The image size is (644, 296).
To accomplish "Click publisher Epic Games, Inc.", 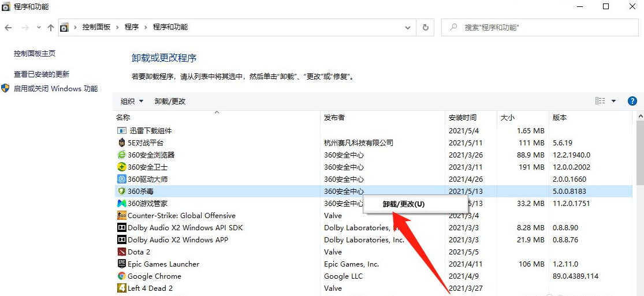I will pos(351,264).
